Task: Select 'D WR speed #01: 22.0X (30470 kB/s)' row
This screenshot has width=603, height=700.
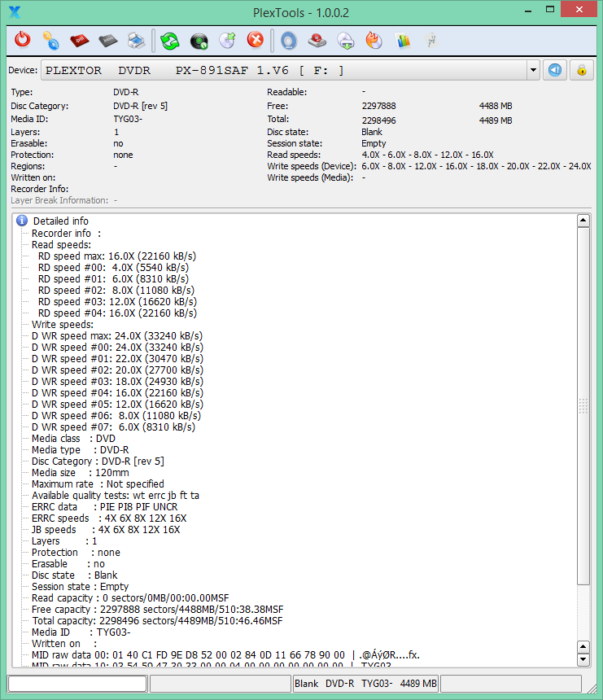Action: [117, 358]
